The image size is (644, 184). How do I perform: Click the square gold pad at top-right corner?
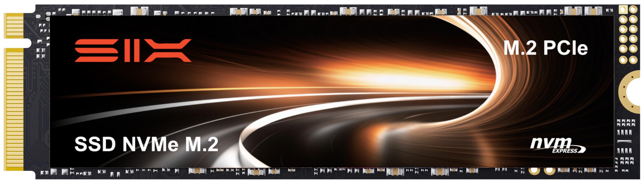click(623, 10)
